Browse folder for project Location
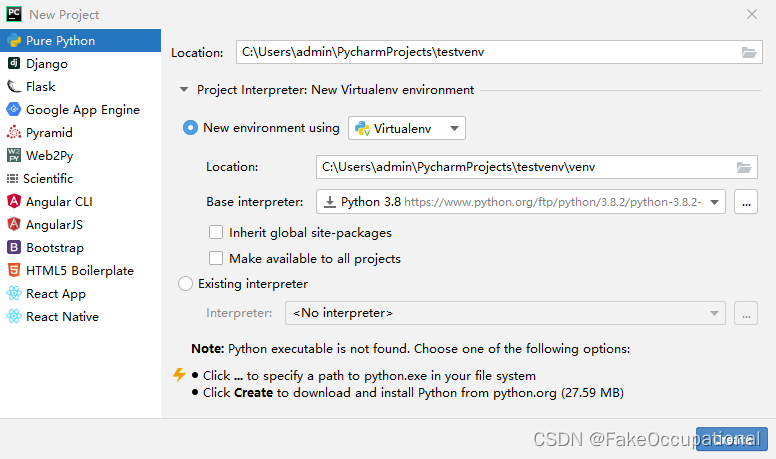Screen dimensions: 776x459 tap(749, 52)
